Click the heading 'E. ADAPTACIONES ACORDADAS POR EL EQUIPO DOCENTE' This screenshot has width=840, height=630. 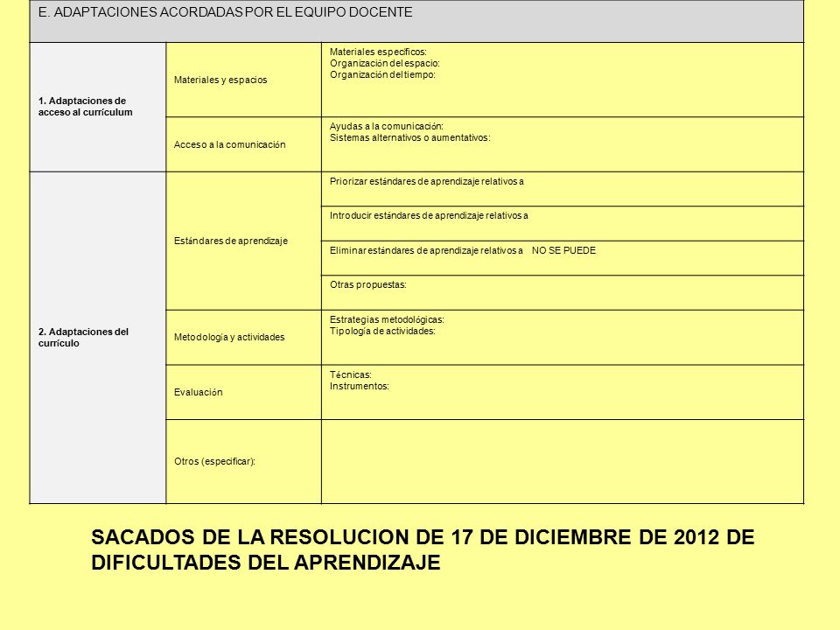point(225,12)
